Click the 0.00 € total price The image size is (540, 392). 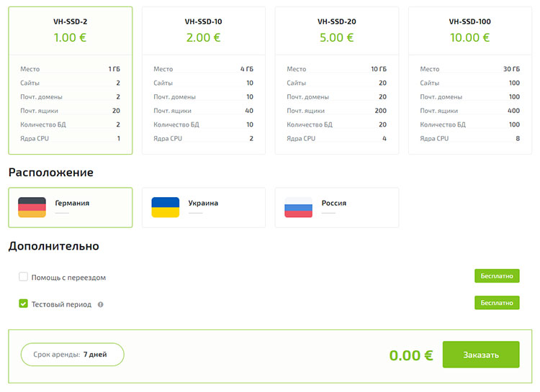point(410,355)
